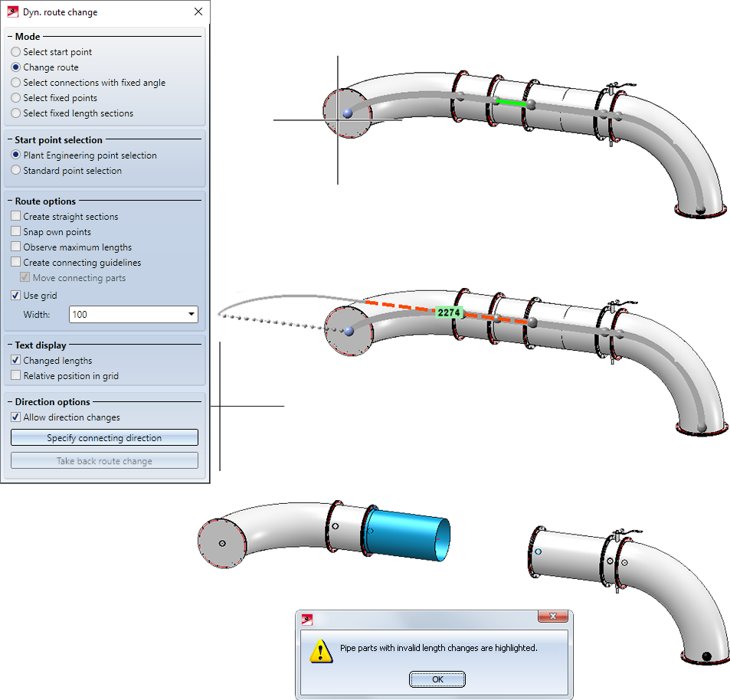Select Standard point selection option
730x700 pixels.
tap(16, 170)
